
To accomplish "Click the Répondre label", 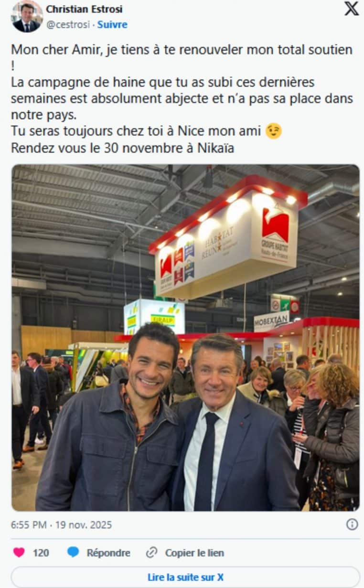I will click(108, 553).
